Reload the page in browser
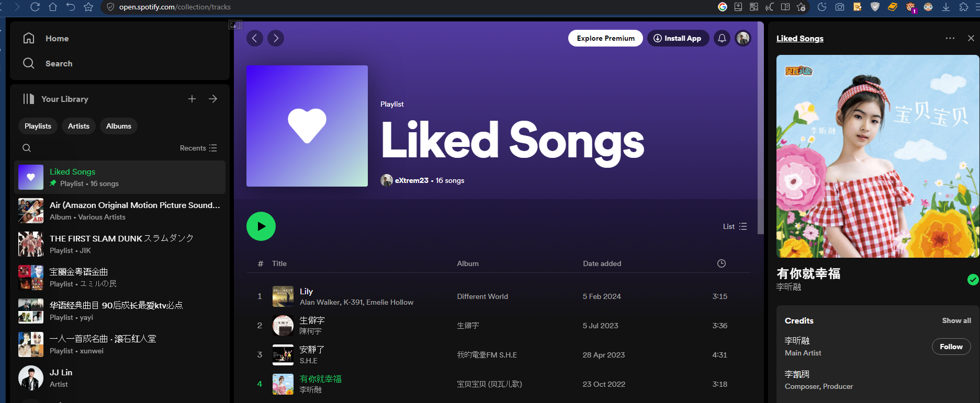 [x=35, y=7]
